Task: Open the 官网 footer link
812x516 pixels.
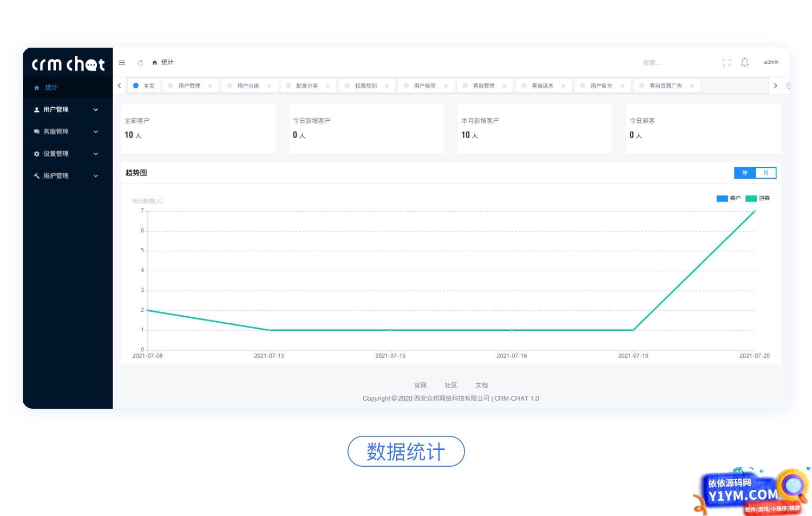Action: pyautogui.click(x=420, y=386)
